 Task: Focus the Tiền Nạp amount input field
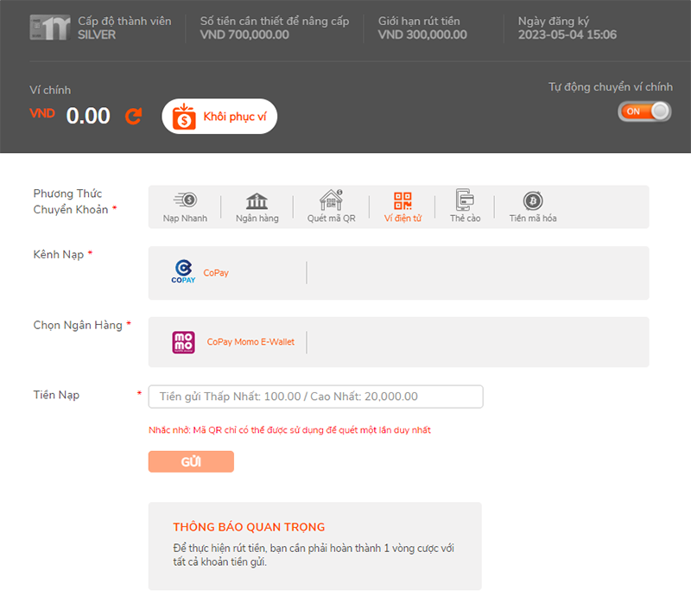pos(315,397)
